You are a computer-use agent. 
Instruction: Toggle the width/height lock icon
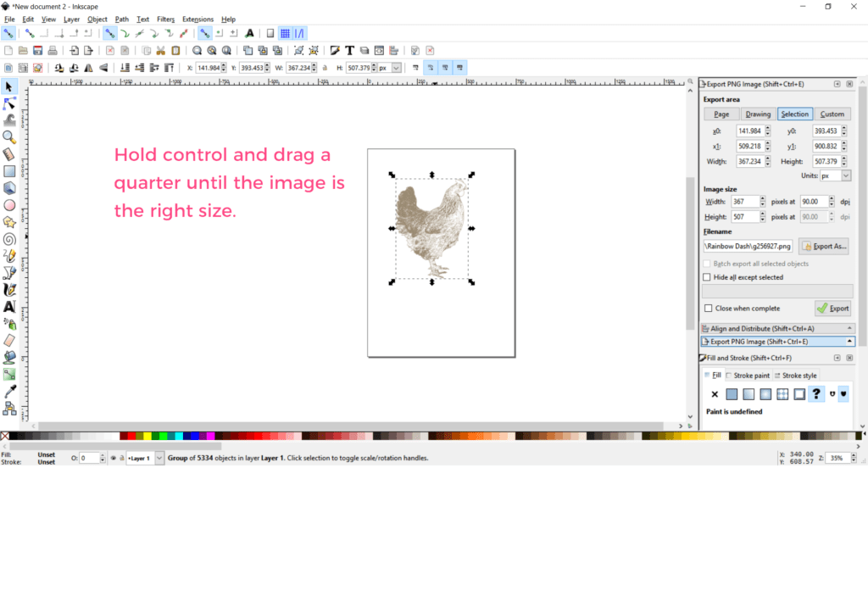[x=325, y=68]
